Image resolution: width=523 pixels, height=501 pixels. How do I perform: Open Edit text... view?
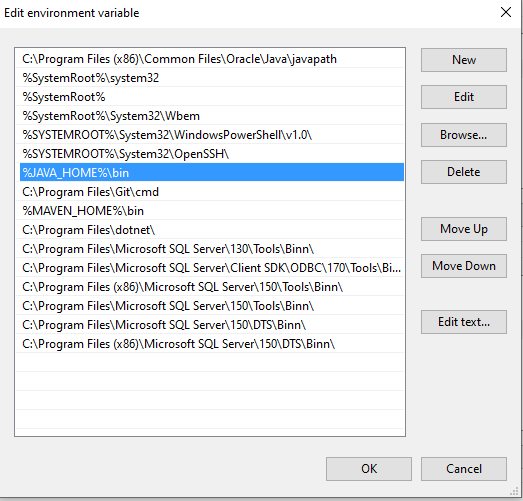pos(464,322)
